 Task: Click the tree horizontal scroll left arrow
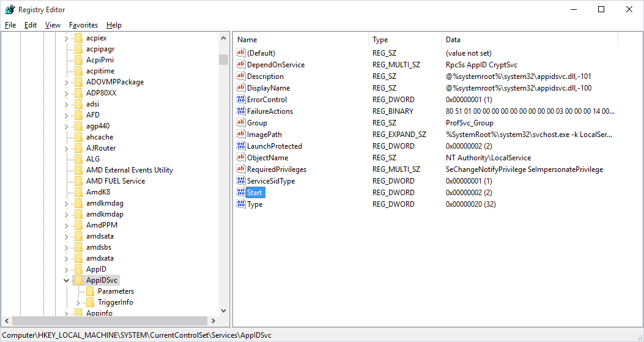coord(6,321)
